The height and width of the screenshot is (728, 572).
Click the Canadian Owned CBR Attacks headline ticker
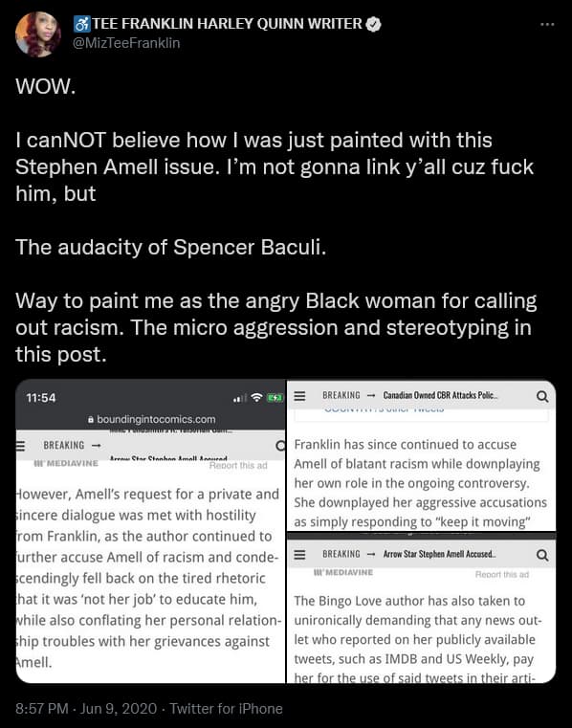[x=440, y=396]
